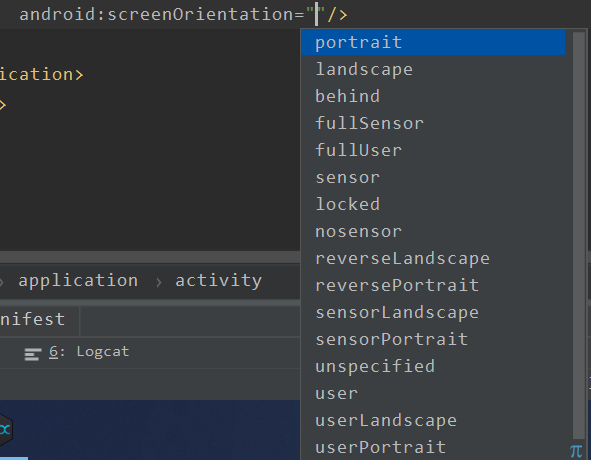Viewport: 591px width, 460px height.
Task: Pick locked from the suggestions
Action: (x=433, y=204)
